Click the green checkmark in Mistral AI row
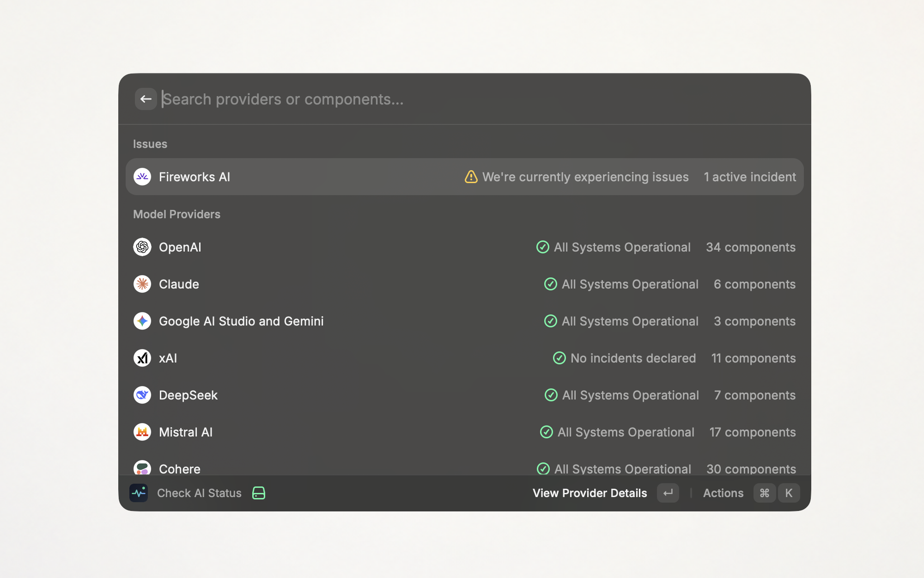The height and width of the screenshot is (578, 924). 547,432
